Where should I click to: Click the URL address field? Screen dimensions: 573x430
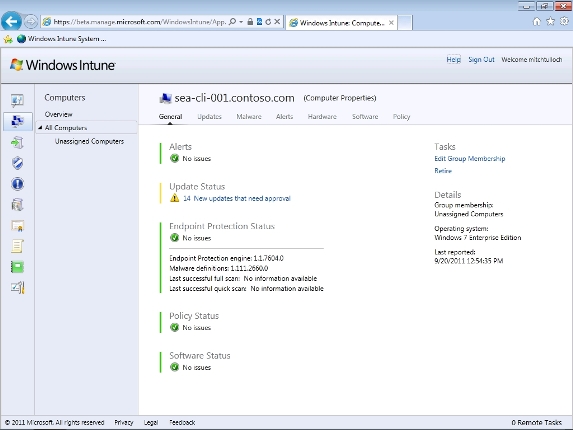click(x=140, y=22)
